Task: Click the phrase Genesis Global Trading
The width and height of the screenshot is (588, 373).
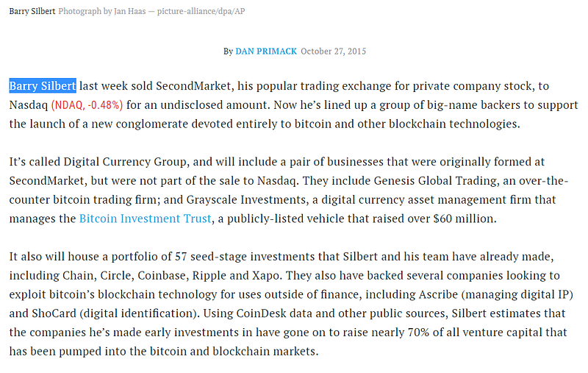Action: pyautogui.click(x=437, y=181)
